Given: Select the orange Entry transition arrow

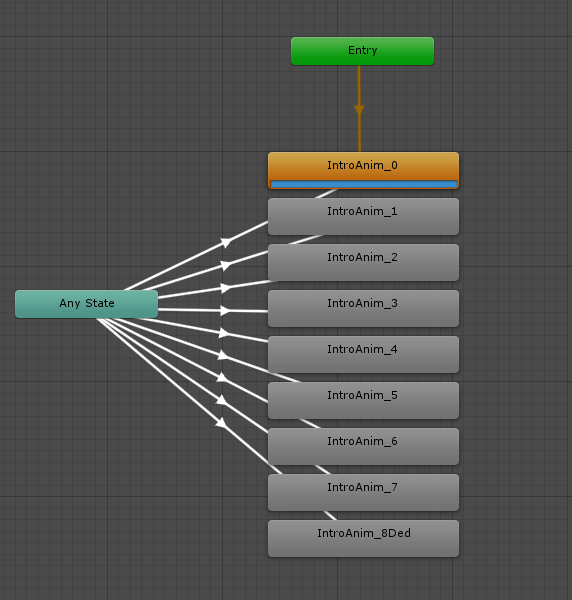Looking at the screenshot, I should click(359, 110).
